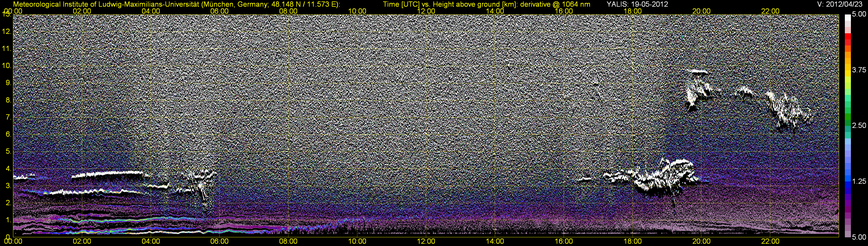Screen dimensions: 868x246
Task: Click the 3.75 value on the color scale
Action: point(859,70)
